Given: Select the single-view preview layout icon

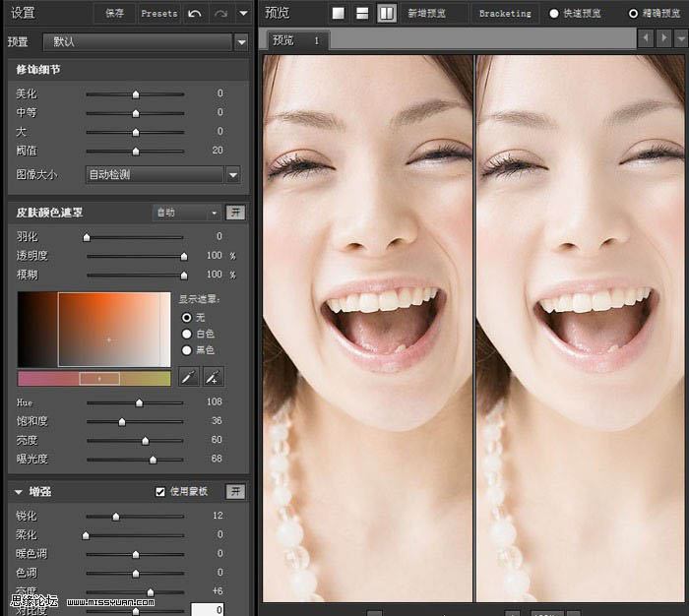Looking at the screenshot, I should pyautogui.click(x=338, y=13).
